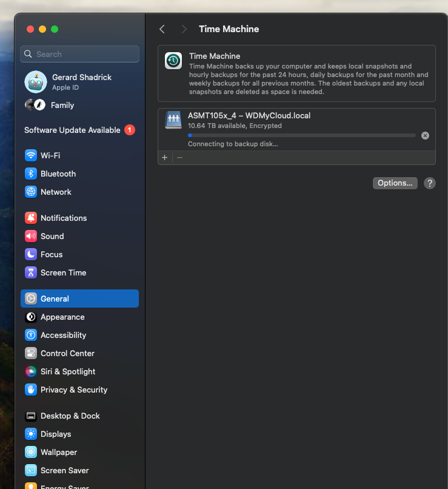Click the Family avatars icon
448x489 pixels.
(35, 105)
